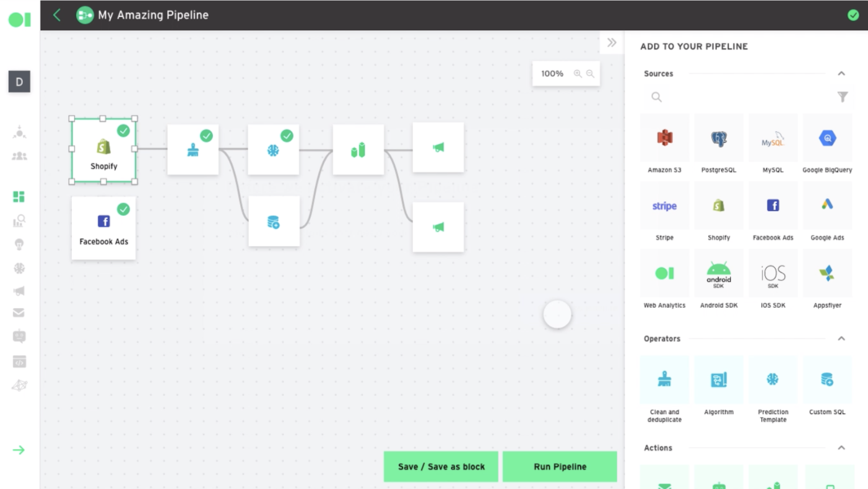
Task: Select the PostgreSQL source icon
Action: 719,138
